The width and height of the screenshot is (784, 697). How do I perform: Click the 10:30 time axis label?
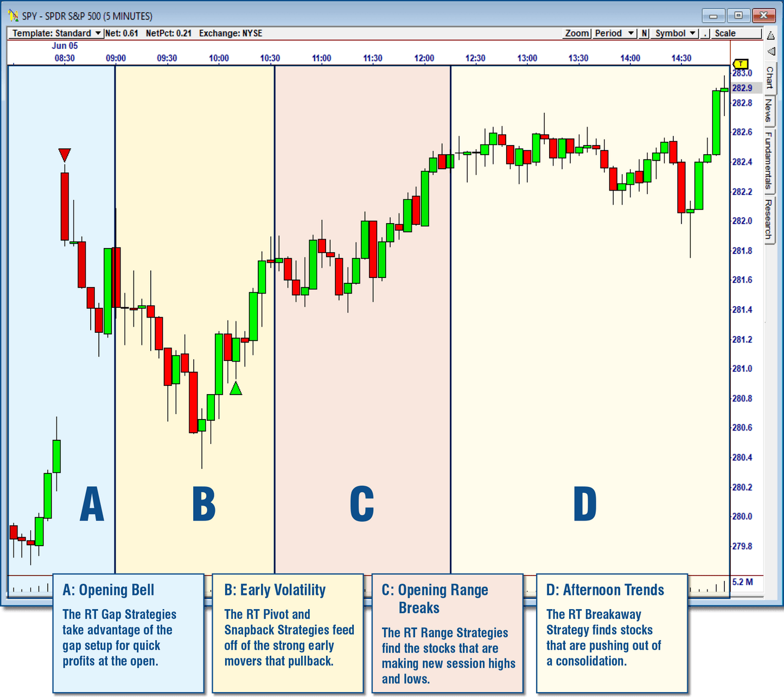coord(270,58)
